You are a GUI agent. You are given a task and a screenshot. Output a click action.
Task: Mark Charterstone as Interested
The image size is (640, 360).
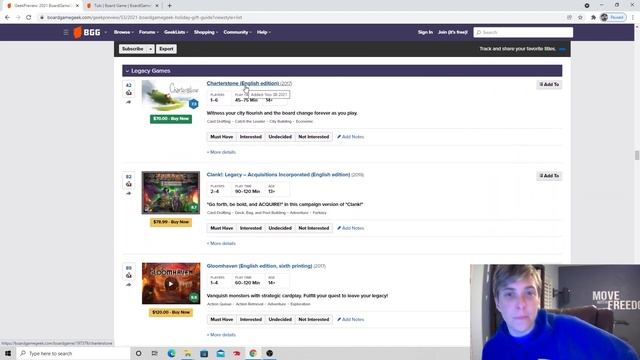tap(251, 137)
